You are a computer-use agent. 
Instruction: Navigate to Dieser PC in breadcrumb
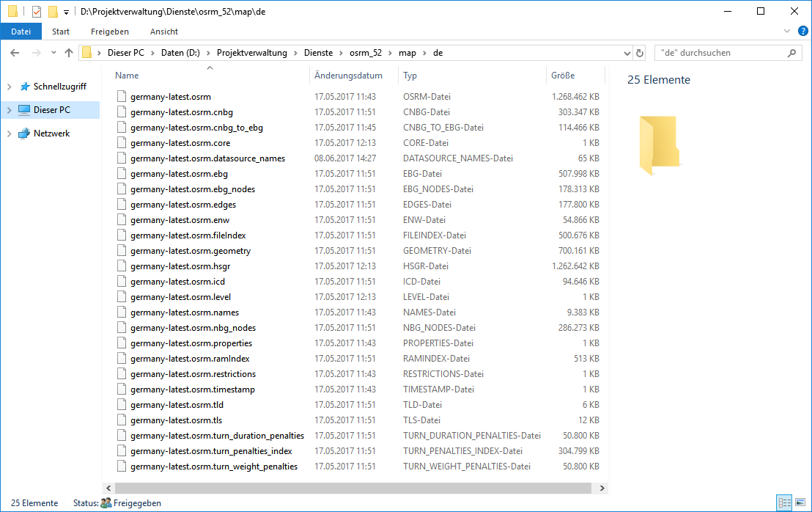pyautogui.click(x=126, y=53)
